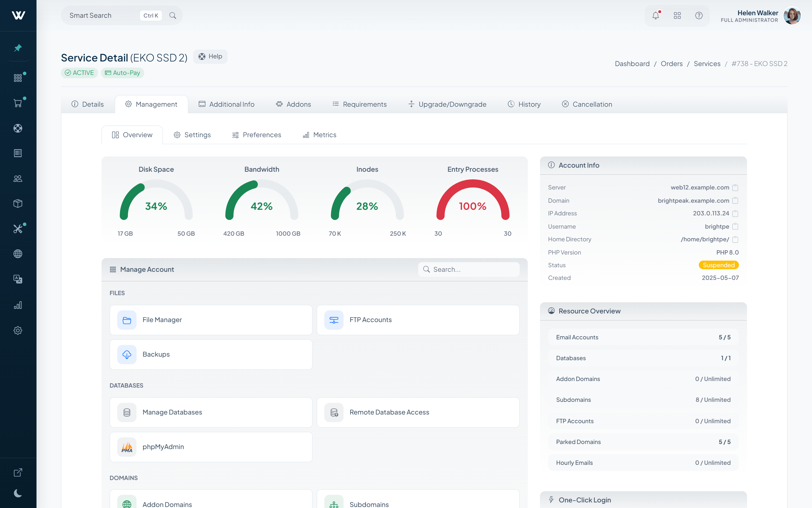This screenshot has width=812, height=508.
Task: Open the products box sidebar icon
Action: pyautogui.click(x=18, y=204)
